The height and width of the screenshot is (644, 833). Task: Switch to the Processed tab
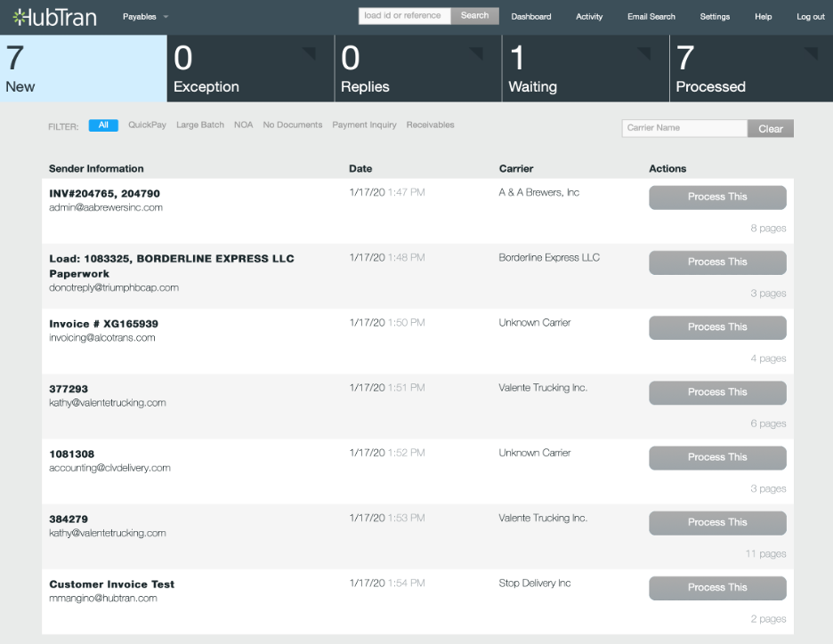pos(752,68)
